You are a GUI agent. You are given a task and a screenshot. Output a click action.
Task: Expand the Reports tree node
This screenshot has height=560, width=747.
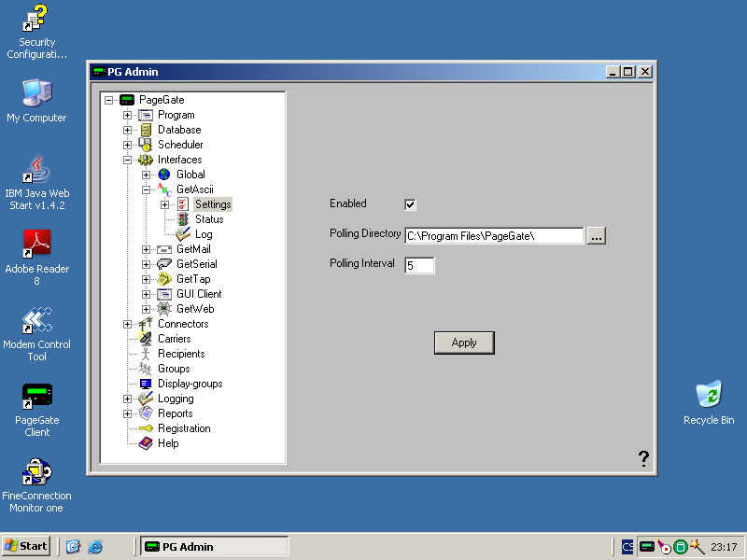click(127, 413)
